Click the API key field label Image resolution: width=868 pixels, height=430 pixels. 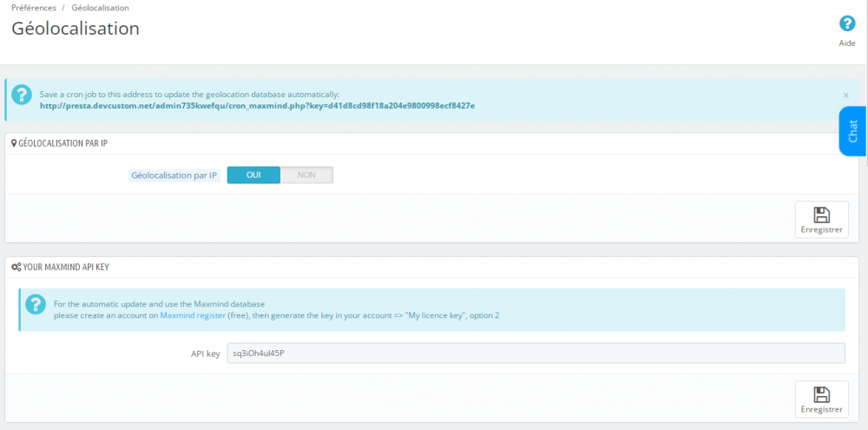(206, 354)
